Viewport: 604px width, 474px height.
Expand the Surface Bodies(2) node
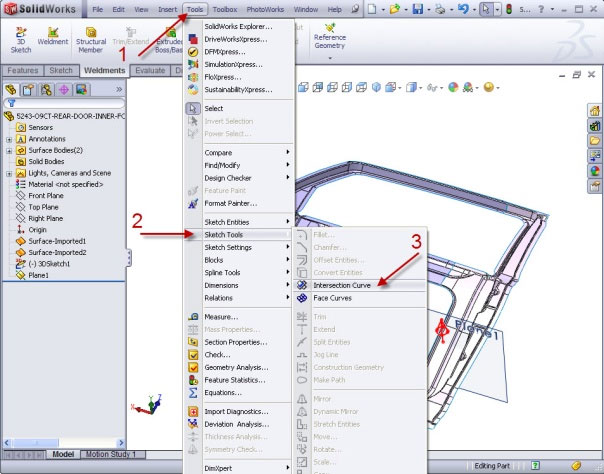point(9,151)
